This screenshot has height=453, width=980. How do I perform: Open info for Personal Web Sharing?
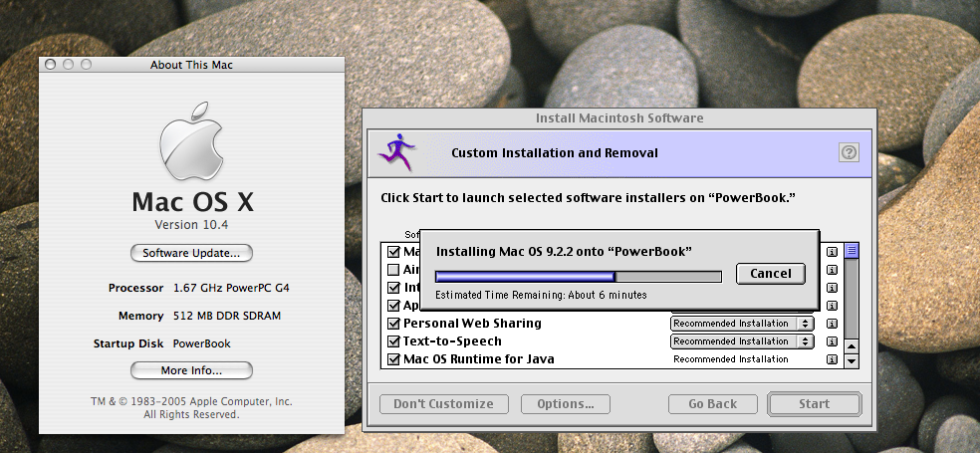coord(832,324)
